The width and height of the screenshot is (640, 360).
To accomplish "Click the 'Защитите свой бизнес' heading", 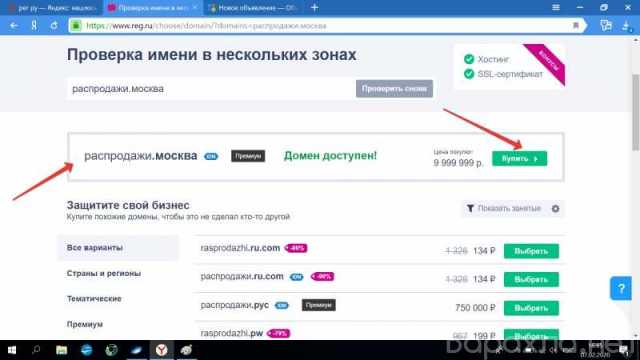I will point(128,205).
